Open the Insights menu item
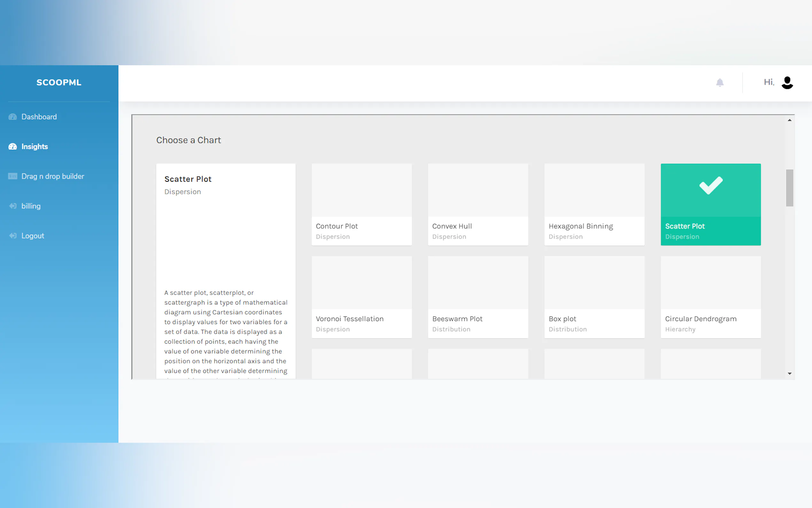 click(35, 147)
